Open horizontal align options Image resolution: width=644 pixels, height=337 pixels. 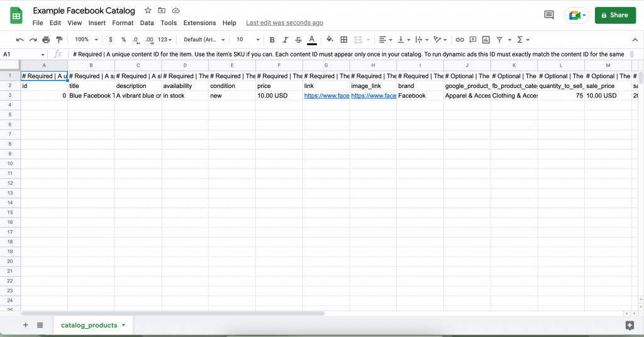pyautogui.click(x=386, y=40)
